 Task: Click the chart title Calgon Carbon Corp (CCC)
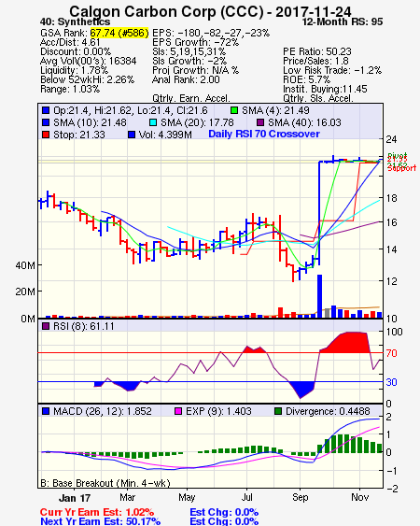(166, 11)
